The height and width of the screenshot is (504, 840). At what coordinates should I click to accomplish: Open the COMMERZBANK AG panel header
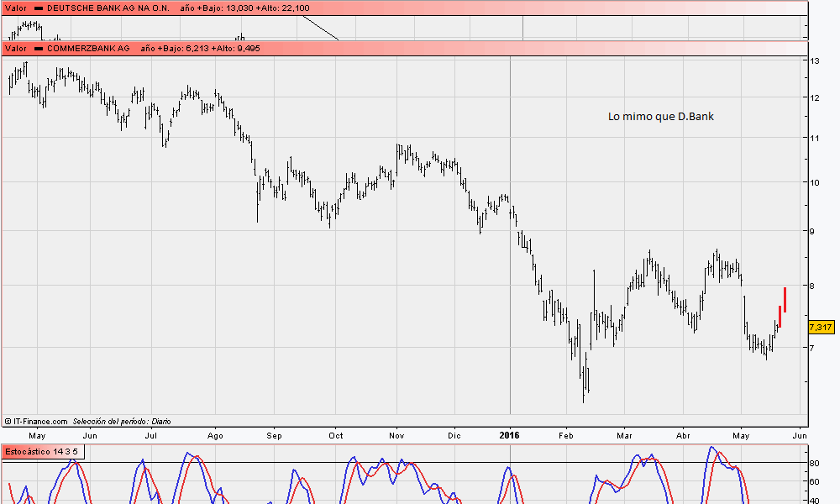pyautogui.click(x=88, y=49)
